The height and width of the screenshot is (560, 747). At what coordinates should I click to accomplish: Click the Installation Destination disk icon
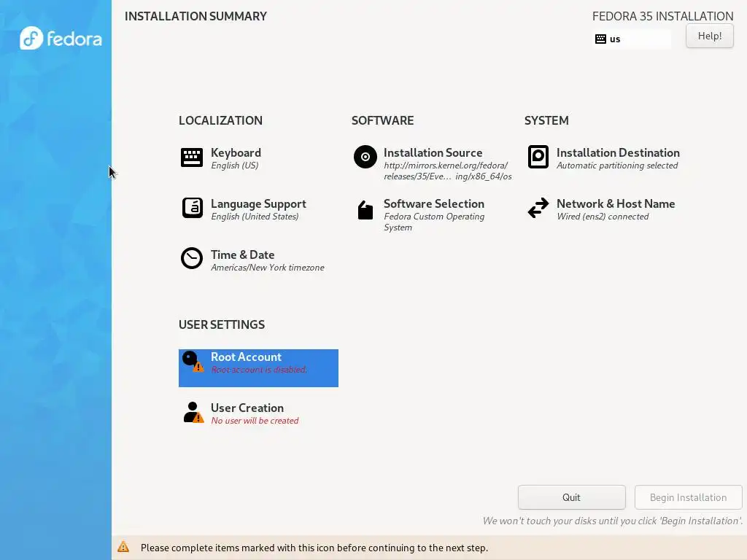tap(538, 157)
